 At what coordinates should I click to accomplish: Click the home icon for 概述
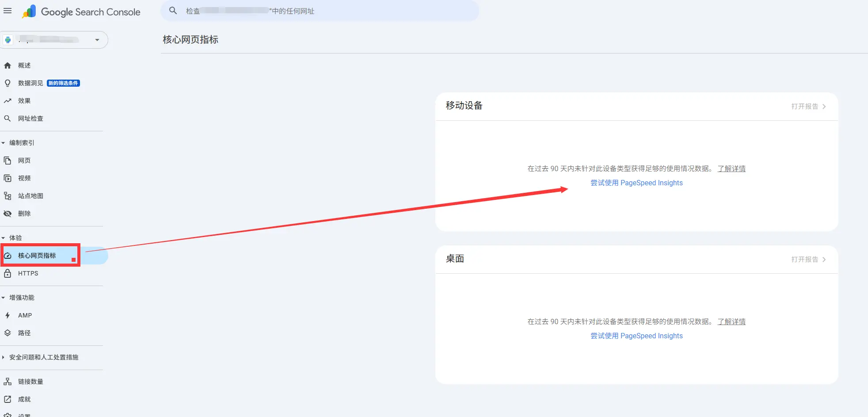point(8,65)
